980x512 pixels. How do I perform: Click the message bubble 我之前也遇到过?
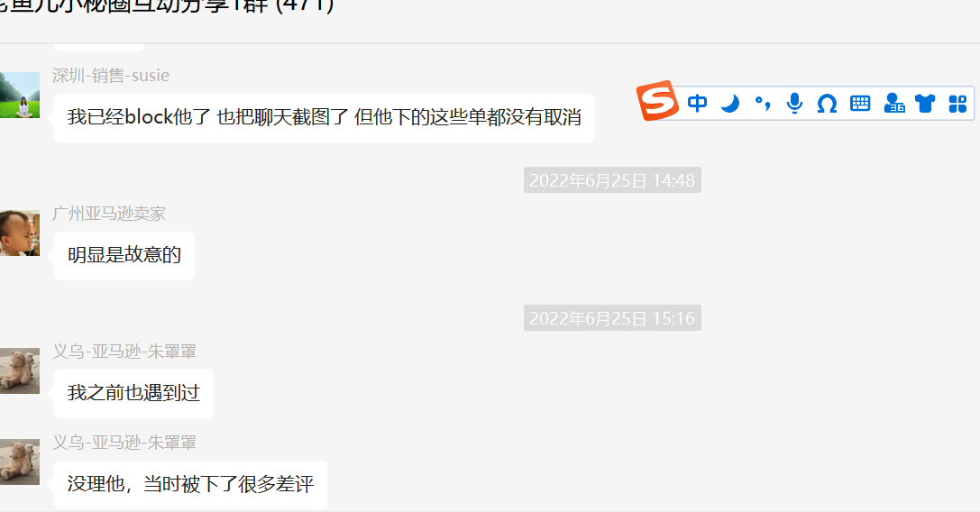tap(133, 394)
